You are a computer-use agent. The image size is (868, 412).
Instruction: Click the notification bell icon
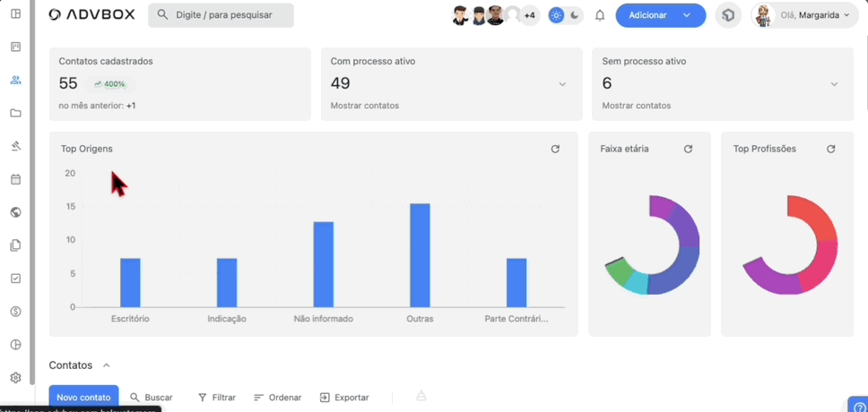(x=600, y=15)
